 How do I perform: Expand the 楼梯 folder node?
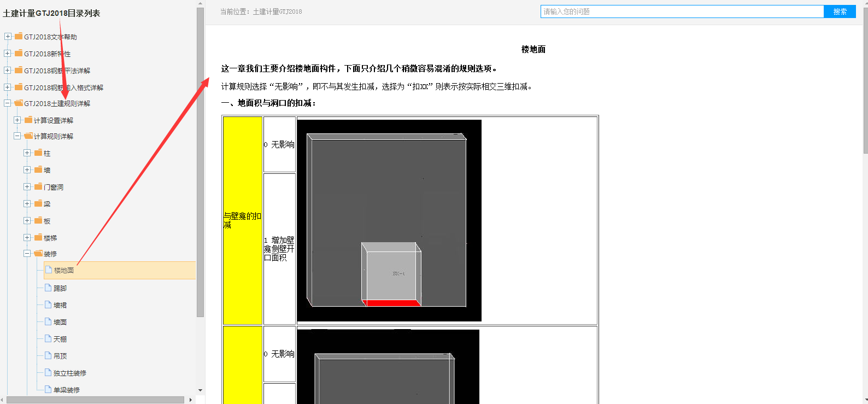click(x=27, y=238)
